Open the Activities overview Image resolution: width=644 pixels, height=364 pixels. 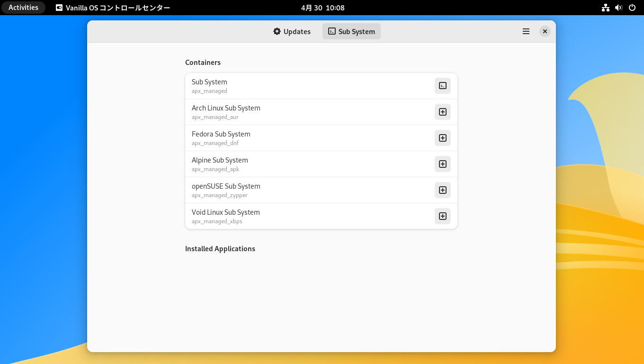click(x=23, y=8)
